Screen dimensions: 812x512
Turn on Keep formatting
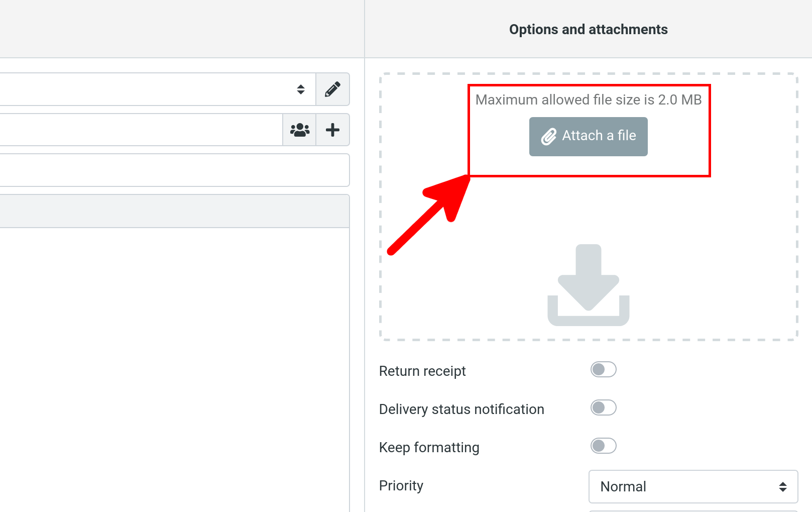pos(603,446)
